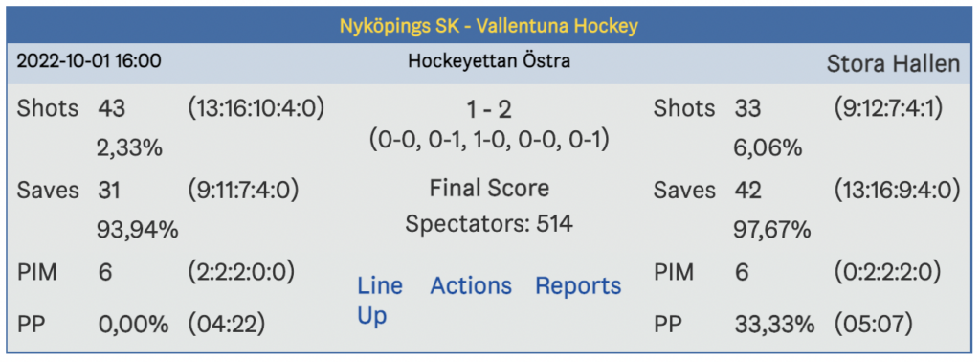Select home shots per period (13:16:10:4:0)
The image size is (980, 362).
tap(256, 109)
